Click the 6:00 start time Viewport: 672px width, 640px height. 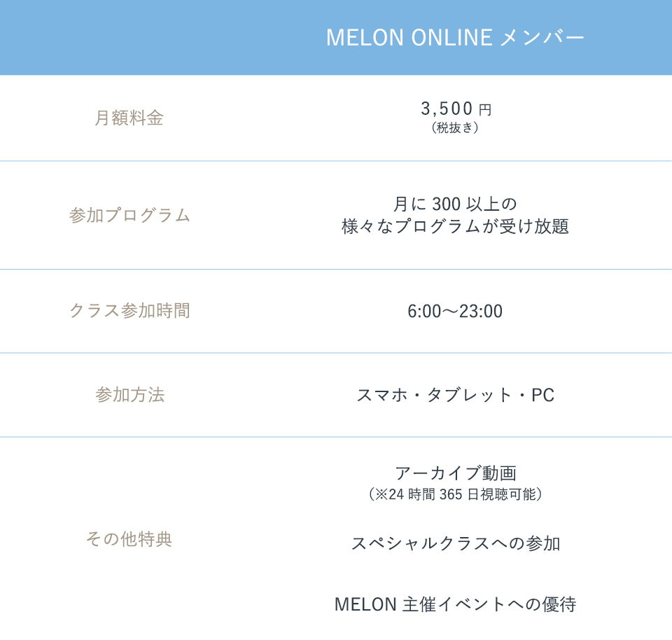pyautogui.click(x=422, y=312)
